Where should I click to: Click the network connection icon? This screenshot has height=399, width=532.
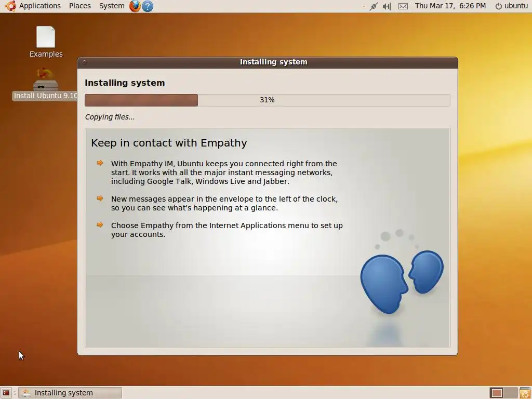(374, 6)
